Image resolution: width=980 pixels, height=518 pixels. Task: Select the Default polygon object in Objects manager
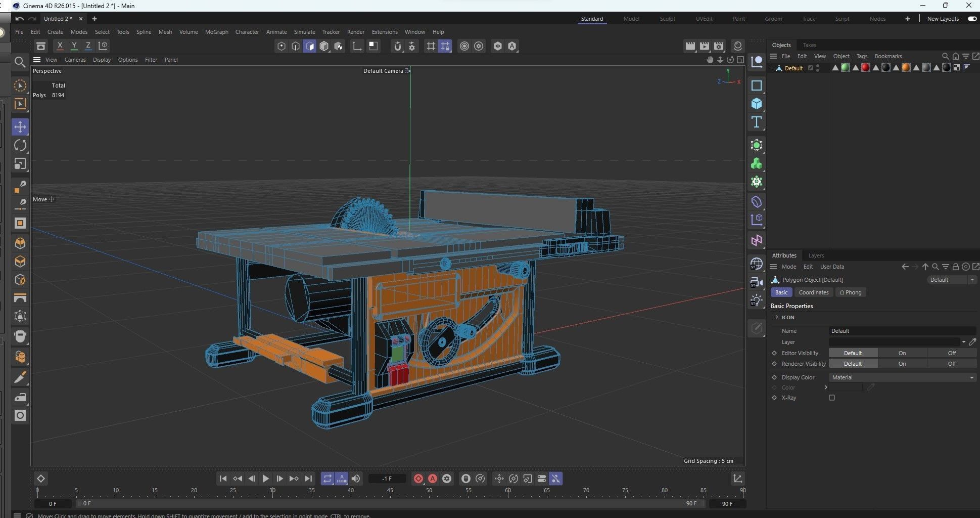click(x=794, y=68)
